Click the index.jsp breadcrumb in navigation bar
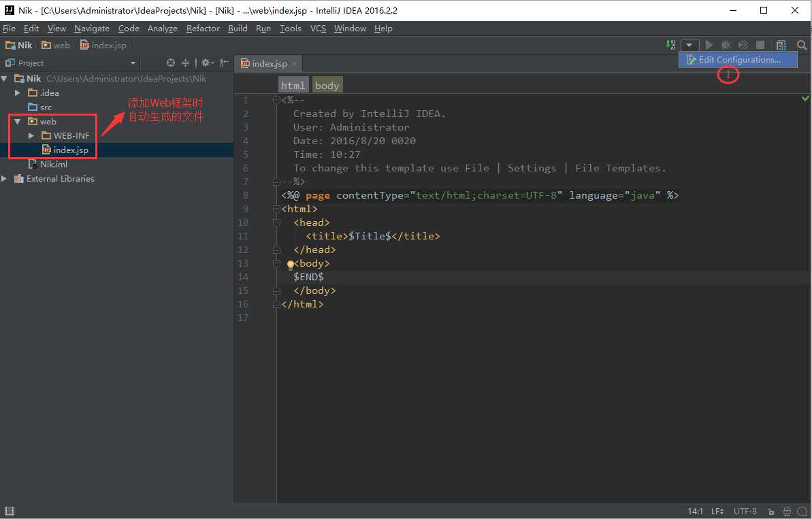This screenshot has height=519, width=812. 103,45
